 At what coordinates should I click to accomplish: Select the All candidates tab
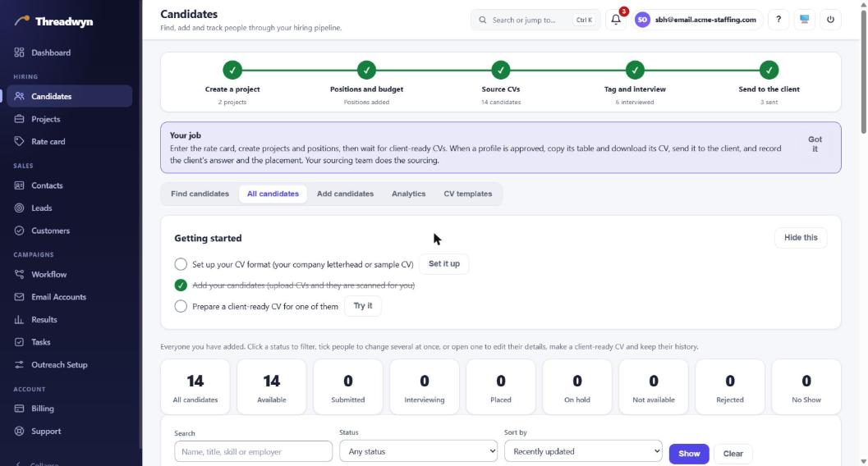[x=273, y=194]
